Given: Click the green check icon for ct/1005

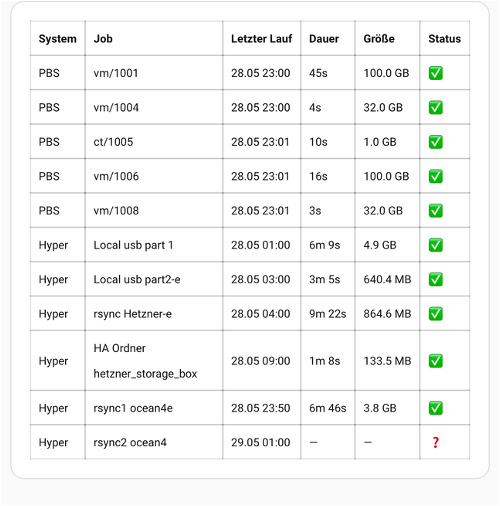Looking at the screenshot, I should click(435, 142).
